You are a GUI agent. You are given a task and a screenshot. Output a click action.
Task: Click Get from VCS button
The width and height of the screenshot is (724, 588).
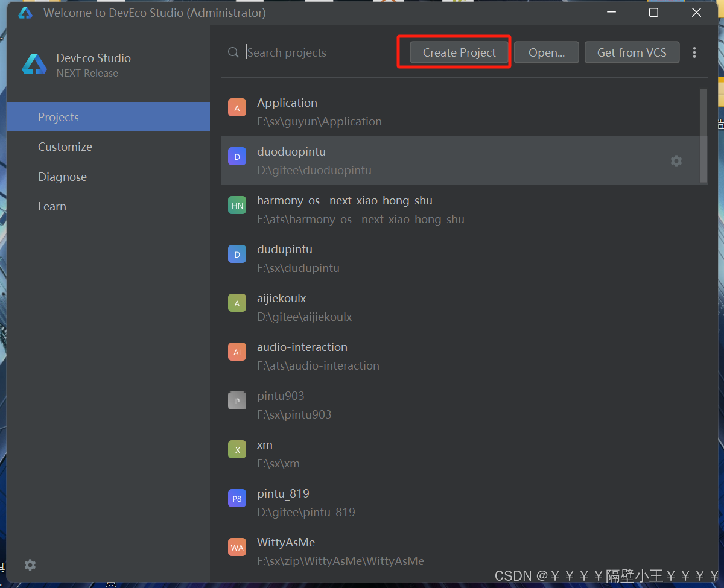[632, 52]
